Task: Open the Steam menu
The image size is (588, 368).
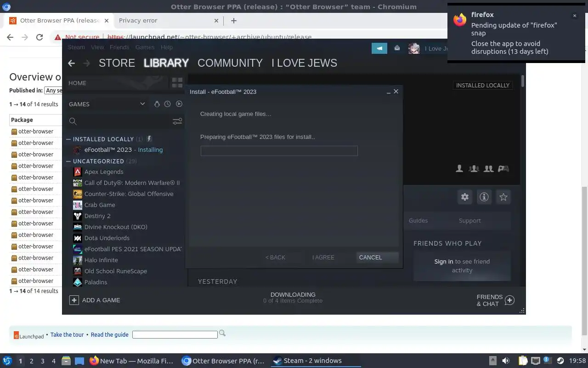Action: (76, 47)
